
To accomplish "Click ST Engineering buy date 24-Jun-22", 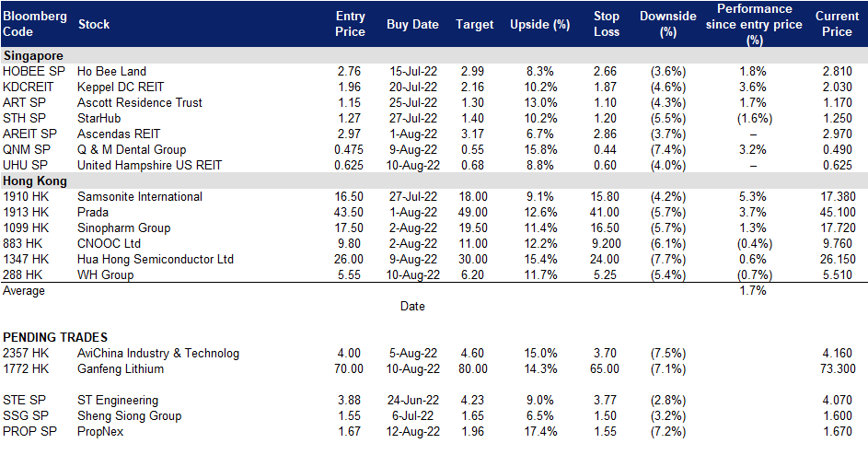I will pyautogui.click(x=413, y=400).
